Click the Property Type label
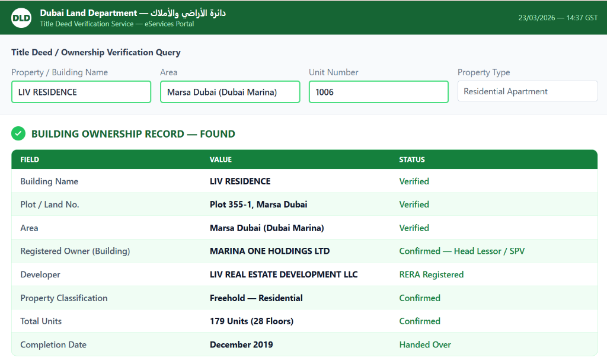607x364 pixels. 484,72
